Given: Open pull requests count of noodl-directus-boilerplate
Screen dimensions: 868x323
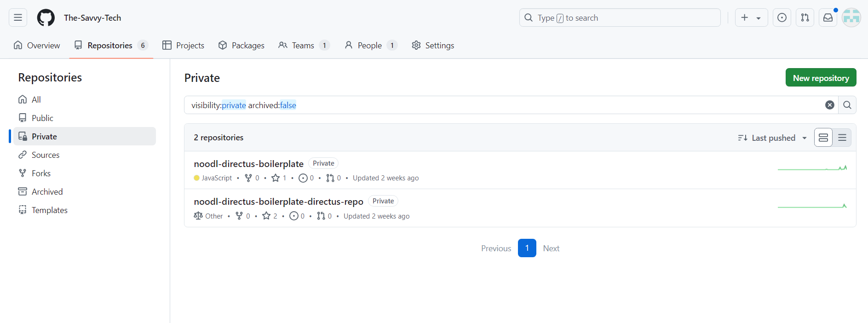Looking at the screenshot, I should (333, 178).
